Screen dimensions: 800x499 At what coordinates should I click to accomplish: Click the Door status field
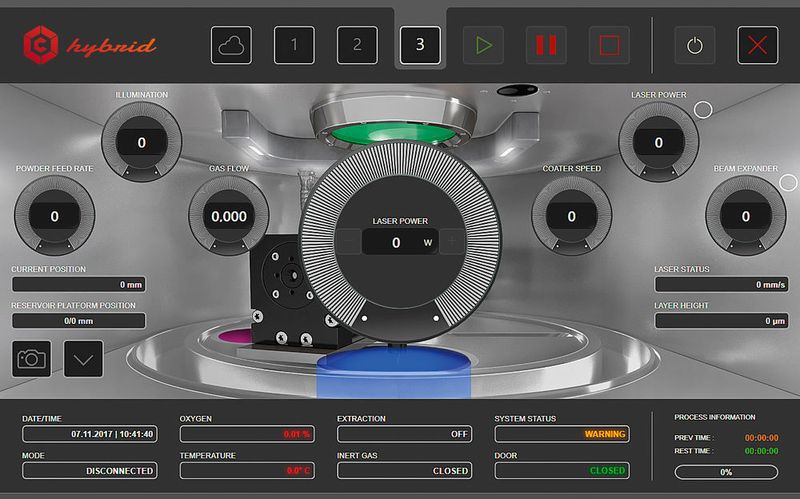[x=562, y=470]
